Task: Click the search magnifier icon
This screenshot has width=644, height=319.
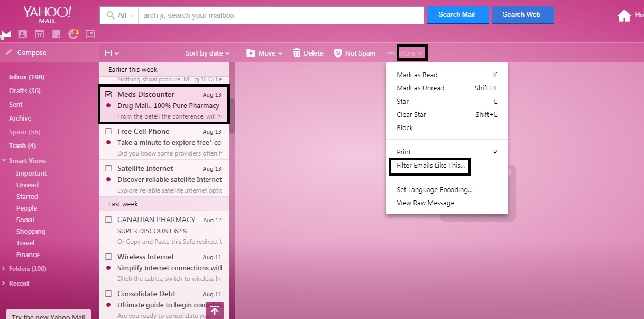Action: (x=111, y=15)
